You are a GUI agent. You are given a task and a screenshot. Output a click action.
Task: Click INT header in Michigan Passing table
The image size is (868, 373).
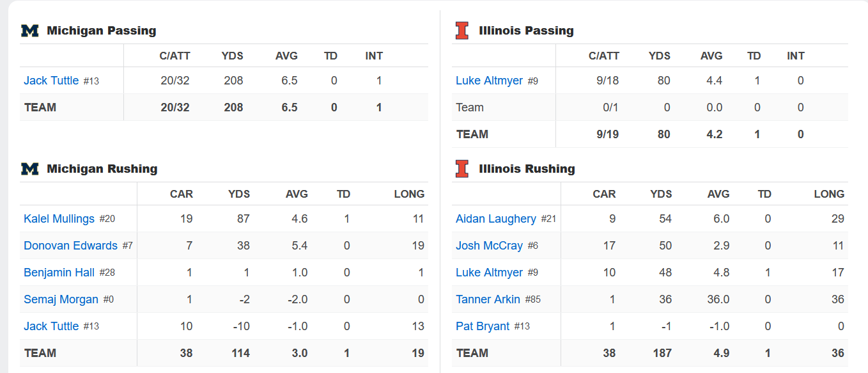pos(374,56)
